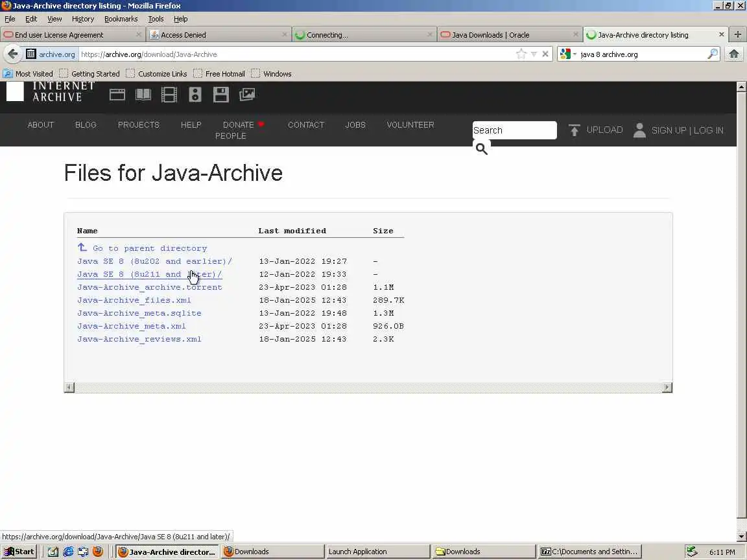Open the Edit menu

coord(31,19)
